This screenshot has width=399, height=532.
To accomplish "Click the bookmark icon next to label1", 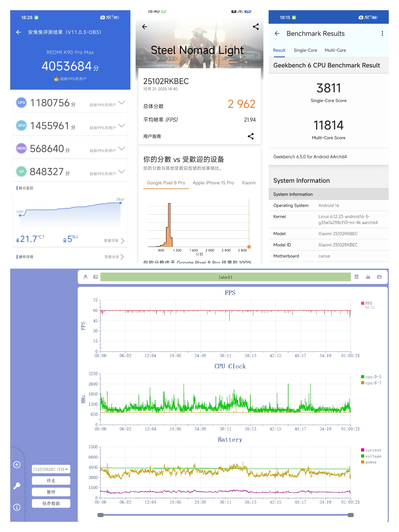I will pyautogui.click(x=356, y=277).
